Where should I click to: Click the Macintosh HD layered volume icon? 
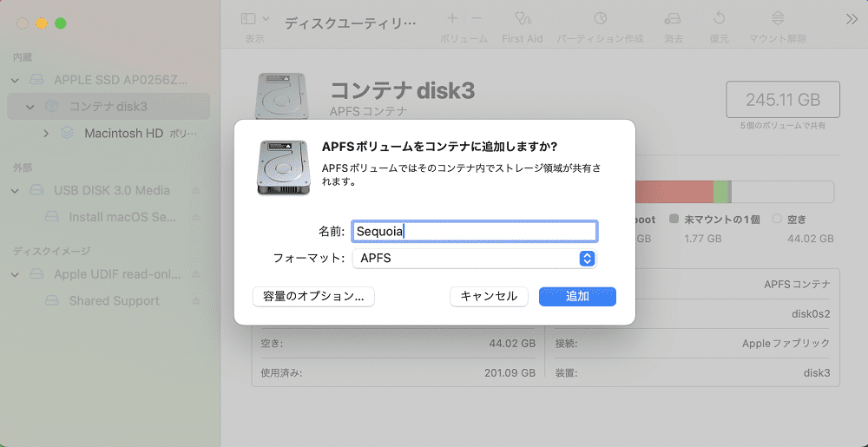[67, 134]
